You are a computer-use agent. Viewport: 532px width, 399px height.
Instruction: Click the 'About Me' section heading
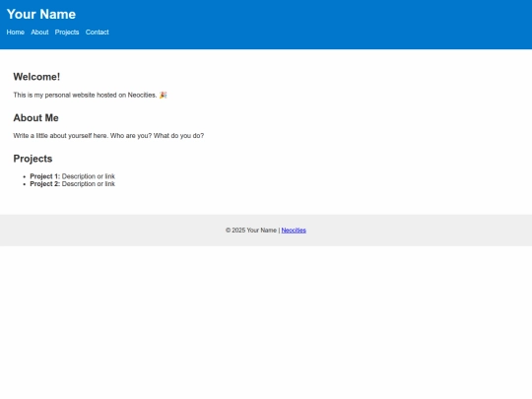click(36, 118)
